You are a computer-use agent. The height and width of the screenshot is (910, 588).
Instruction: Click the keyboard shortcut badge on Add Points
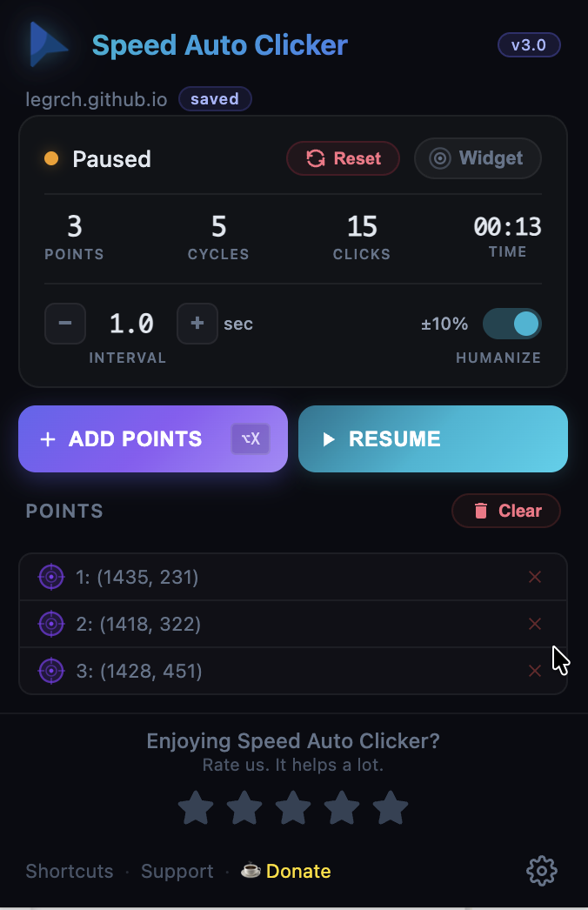(x=251, y=438)
